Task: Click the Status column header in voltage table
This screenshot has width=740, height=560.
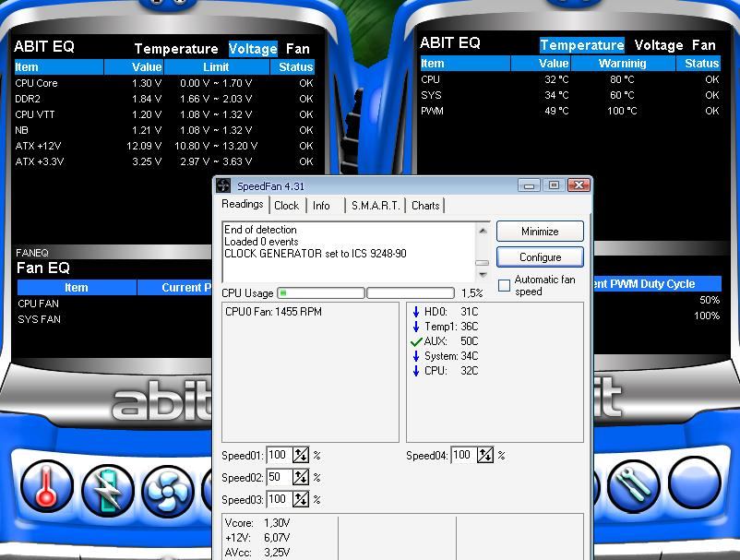Action: [x=292, y=67]
